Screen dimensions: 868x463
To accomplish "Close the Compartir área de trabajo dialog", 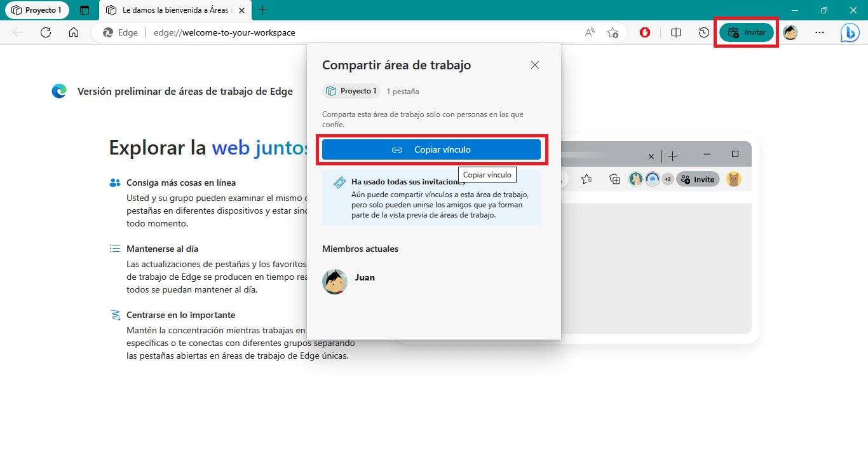I will 535,65.
